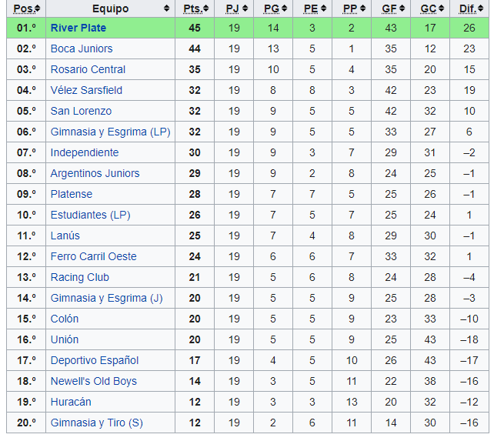Sort by PP column arrow icon
This screenshot has width=504, height=441.
(x=363, y=8)
